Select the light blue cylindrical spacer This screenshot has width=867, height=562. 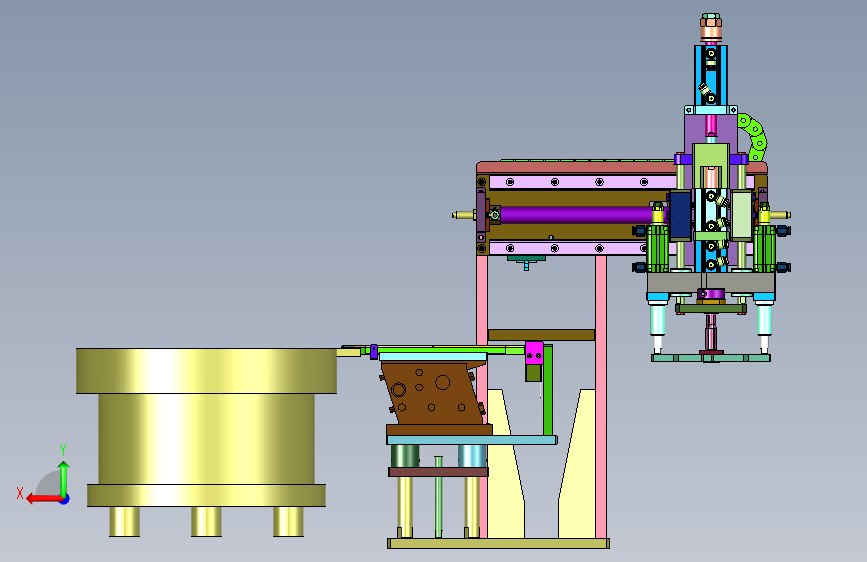[x=472, y=456]
